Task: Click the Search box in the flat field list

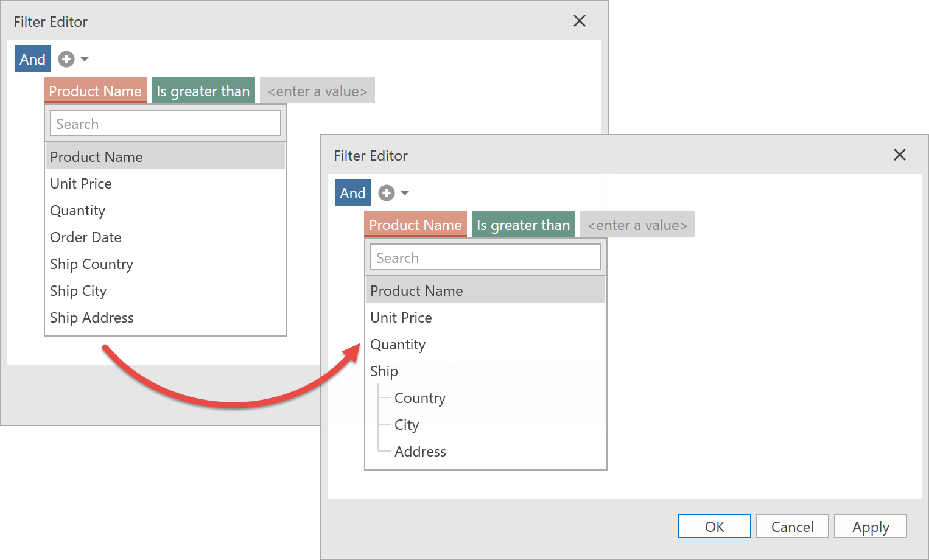Action: coord(165,124)
